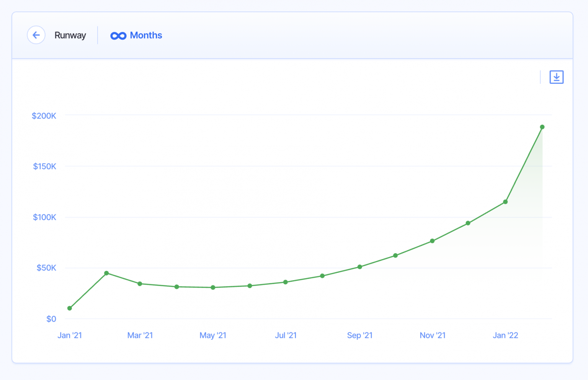Click the back arrow button
The width and height of the screenshot is (588, 380).
coord(36,35)
